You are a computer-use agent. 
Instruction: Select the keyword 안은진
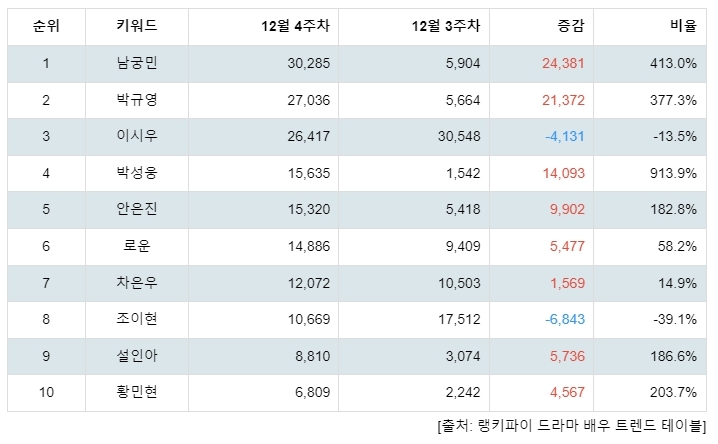[x=136, y=209]
